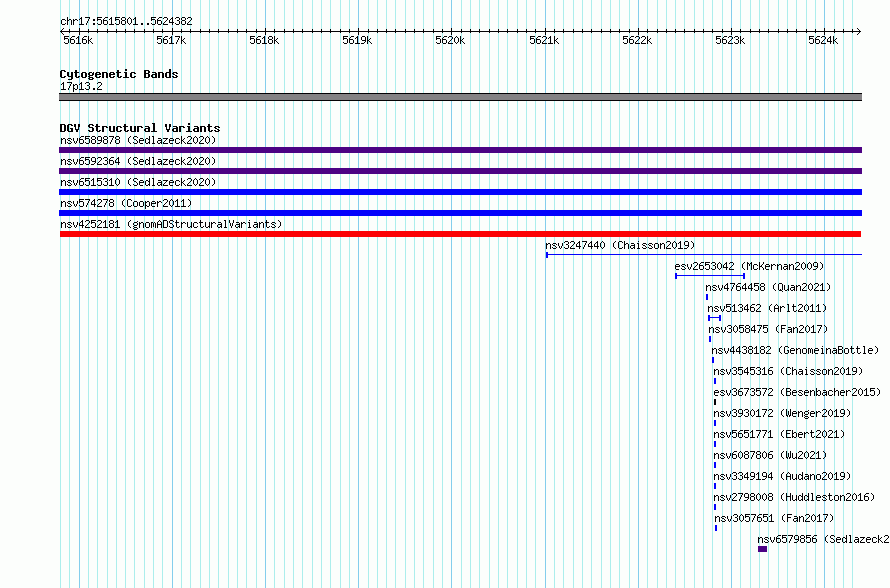Click the nsv6579856 Sedlazeck label
Screen dimensions: 890x588
824,539
